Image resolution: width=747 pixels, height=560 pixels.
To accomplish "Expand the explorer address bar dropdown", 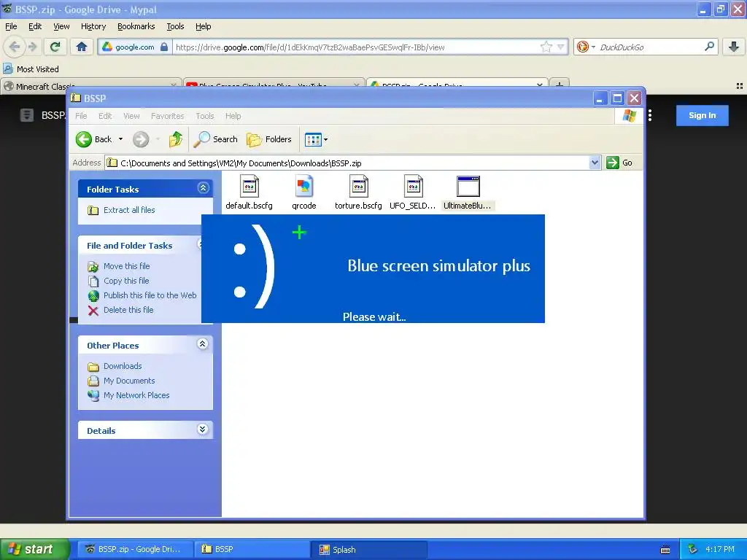I will [x=595, y=163].
